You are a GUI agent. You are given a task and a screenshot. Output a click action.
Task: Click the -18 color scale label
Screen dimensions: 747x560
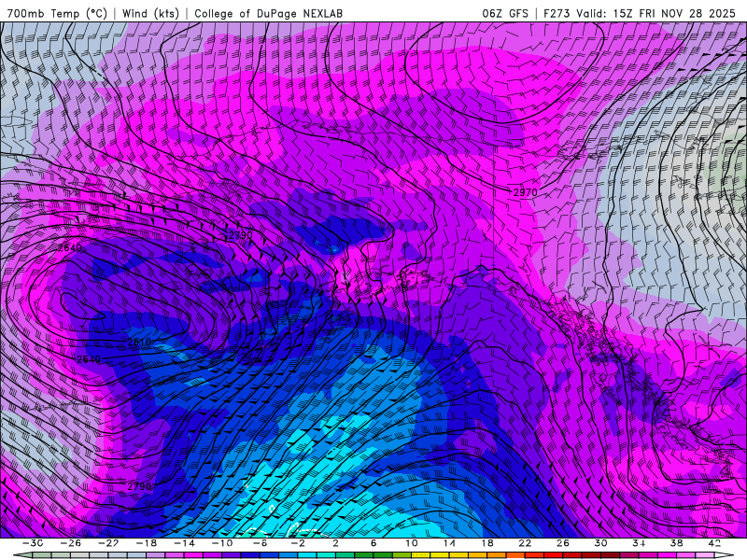pyautogui.click(x=147, y=543)
